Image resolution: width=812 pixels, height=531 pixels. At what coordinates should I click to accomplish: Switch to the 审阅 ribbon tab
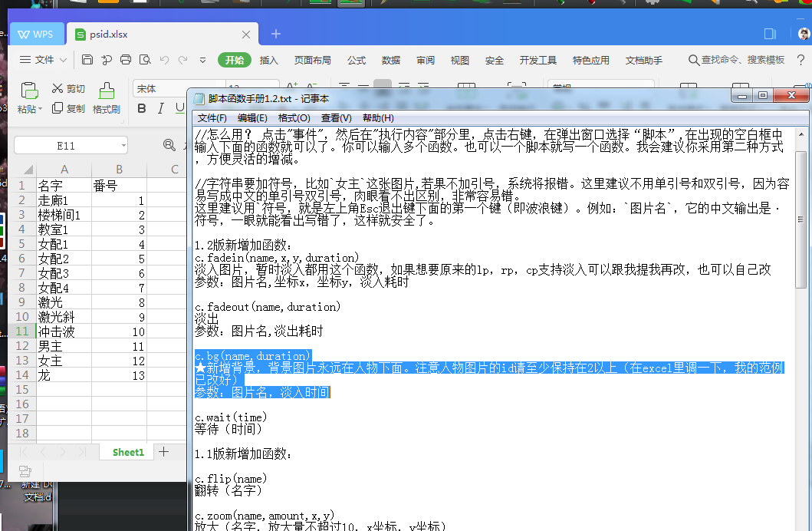pyautogui.click(x=426, y=60)
